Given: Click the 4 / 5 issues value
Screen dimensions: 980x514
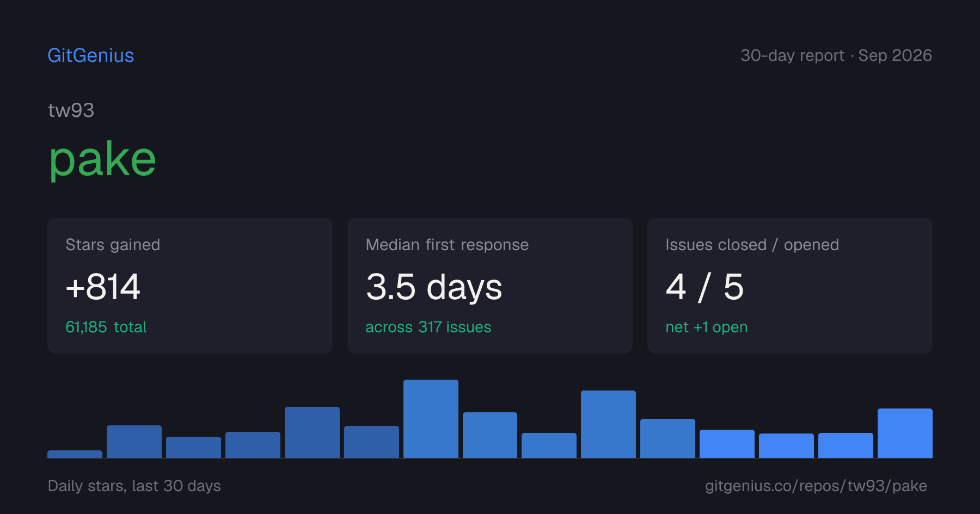Looking at the screenshot, I should (705, 287).
